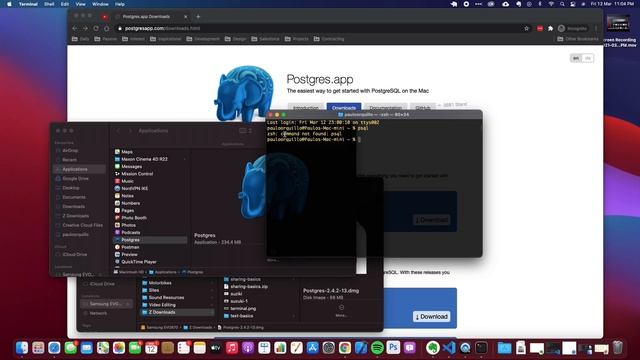Viewport: 640px width, 360px height.
Task: Open Finder from the Dock
Action: coord(22,348)
